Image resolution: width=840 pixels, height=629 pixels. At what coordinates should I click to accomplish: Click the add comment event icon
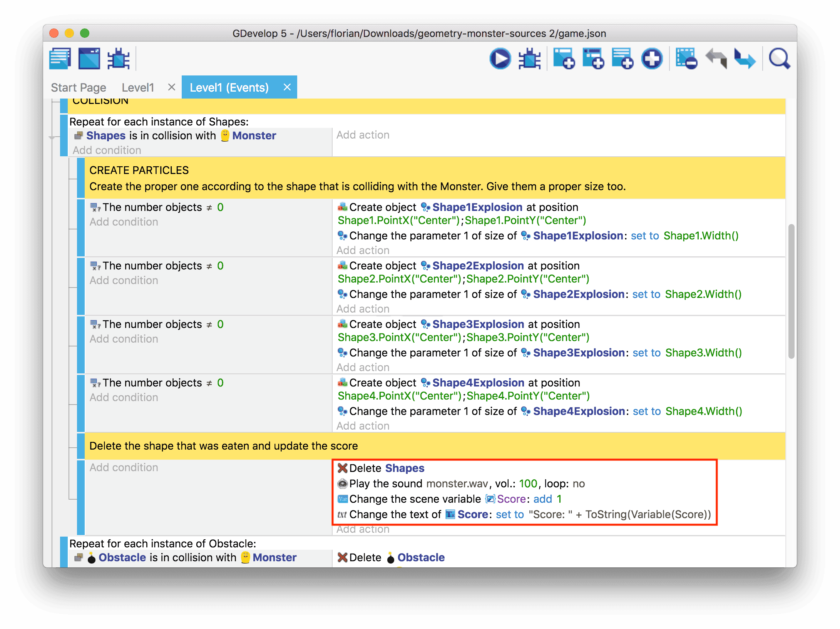click(x=622, y=59)
